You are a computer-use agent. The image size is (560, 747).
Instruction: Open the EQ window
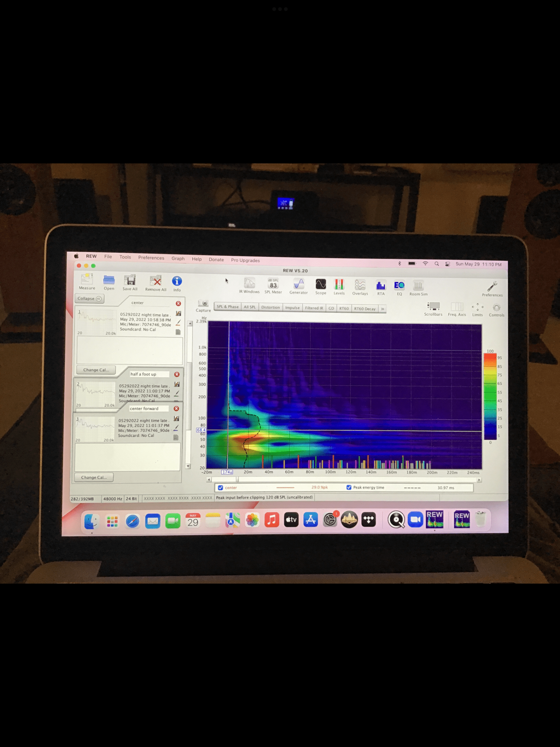point(399,288)
